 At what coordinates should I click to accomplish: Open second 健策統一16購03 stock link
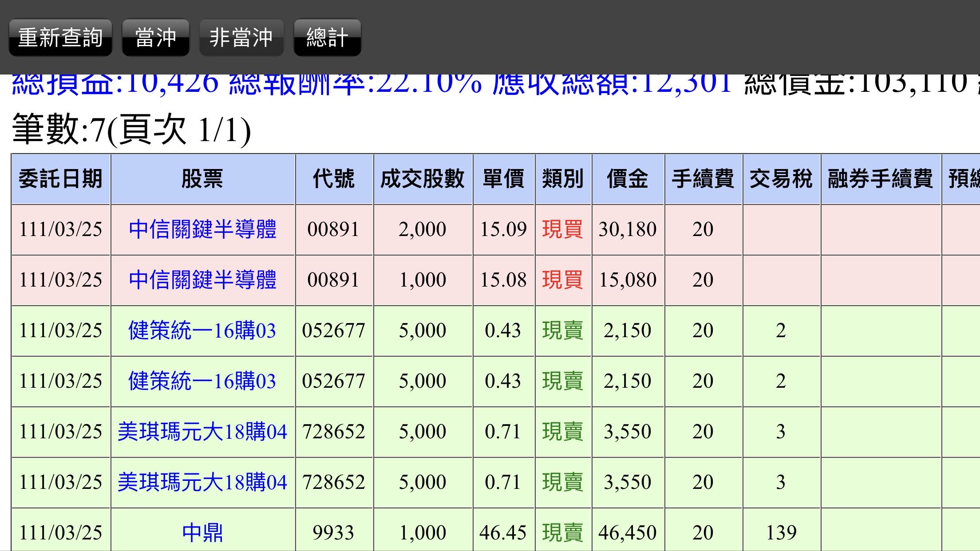[202, 381]
